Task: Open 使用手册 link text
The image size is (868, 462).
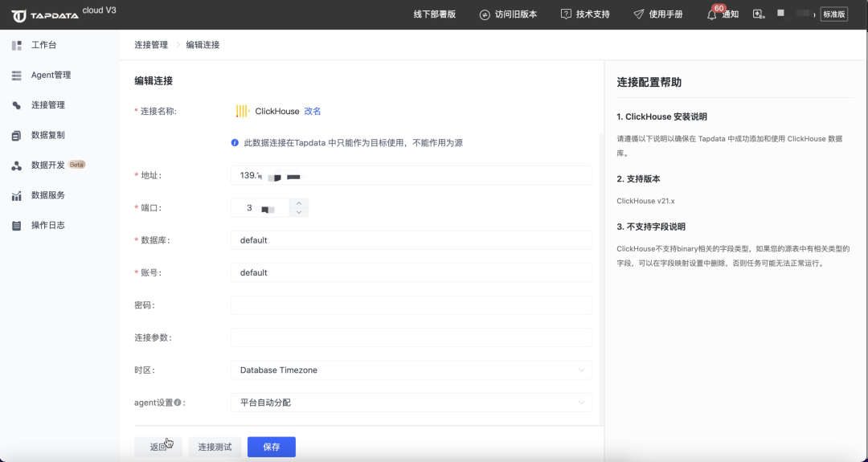Action: click(666, 14)
